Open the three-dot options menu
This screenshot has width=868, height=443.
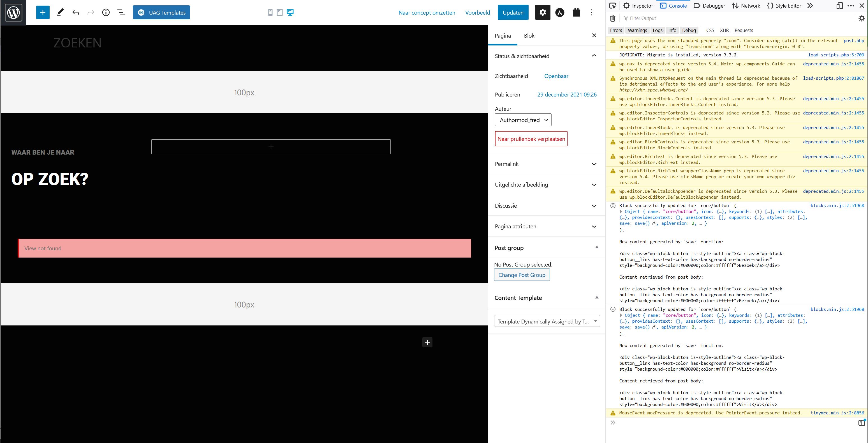click(592, 12)
